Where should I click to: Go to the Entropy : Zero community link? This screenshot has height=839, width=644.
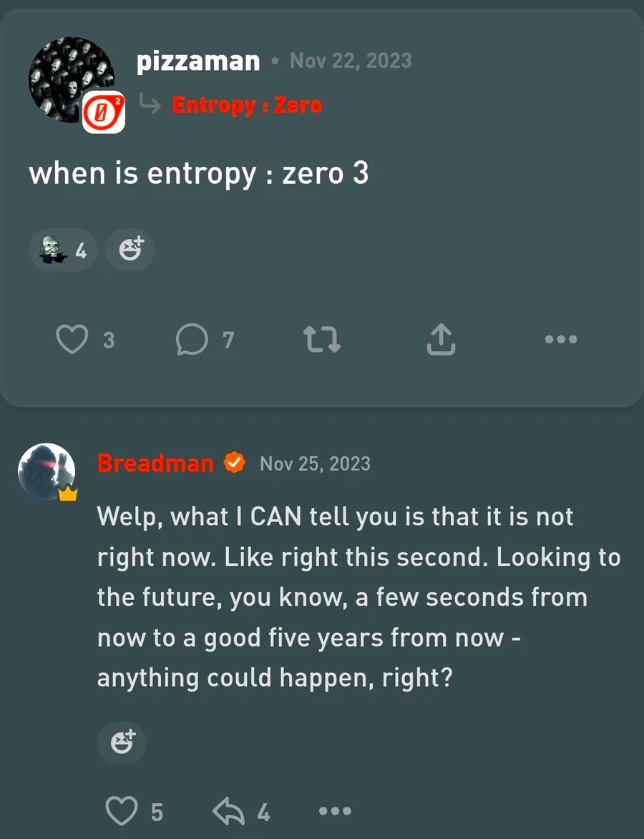tap(247, 105)
